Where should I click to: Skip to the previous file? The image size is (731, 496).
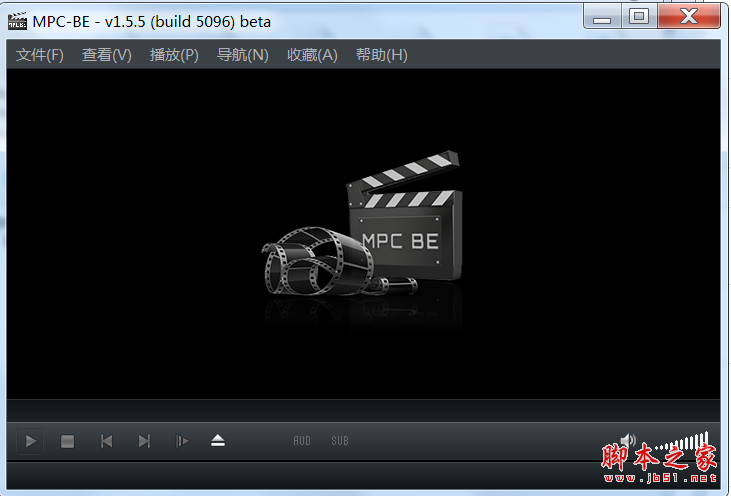pos(106,441)
